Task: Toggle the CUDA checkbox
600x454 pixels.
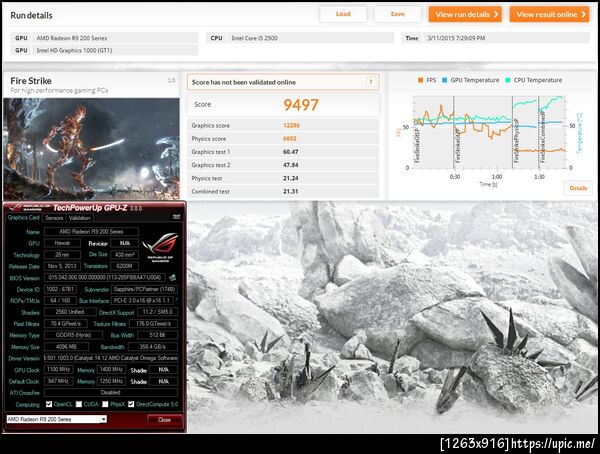Action: pos(79,404)
